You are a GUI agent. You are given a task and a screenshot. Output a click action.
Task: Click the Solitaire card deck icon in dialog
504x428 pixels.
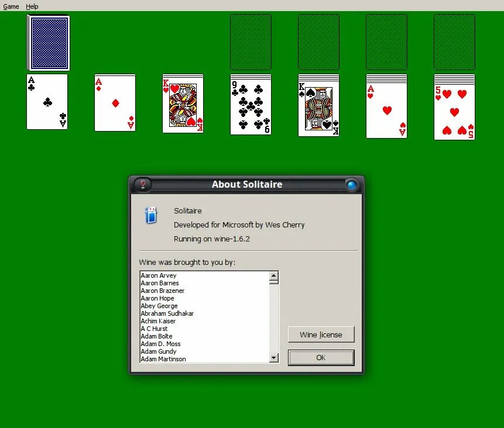151,215
